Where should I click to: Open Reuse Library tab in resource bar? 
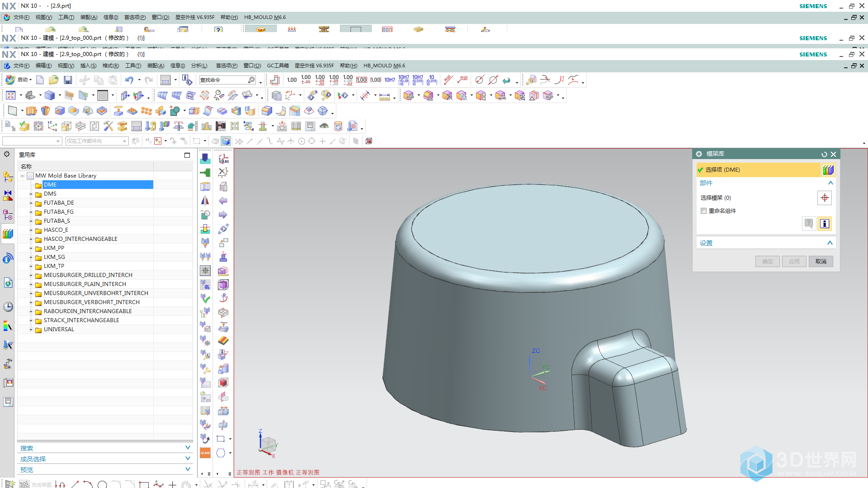pos(8,234)
